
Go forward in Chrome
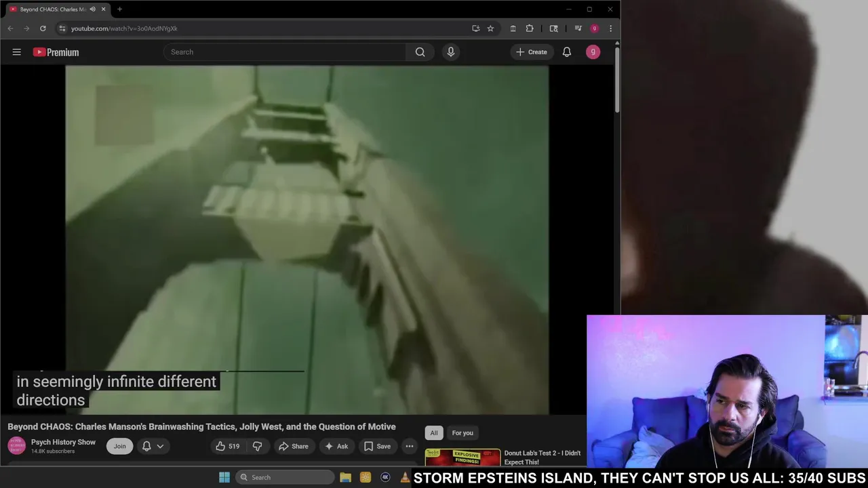(26, 28)
